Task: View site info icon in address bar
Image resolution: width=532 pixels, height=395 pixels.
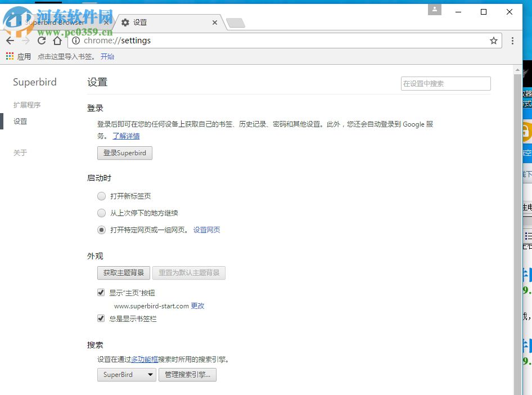Action: (76, 41)
